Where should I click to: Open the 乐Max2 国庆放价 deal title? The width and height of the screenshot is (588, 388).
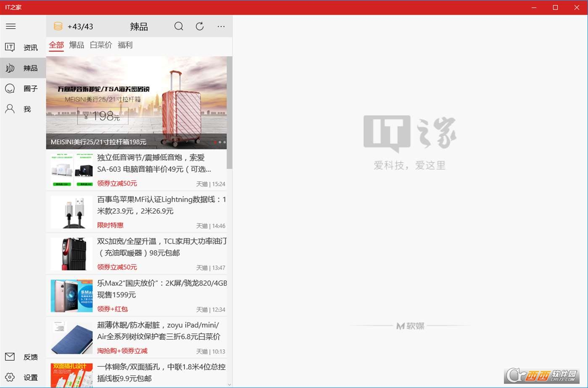click(x=162, y=289)
